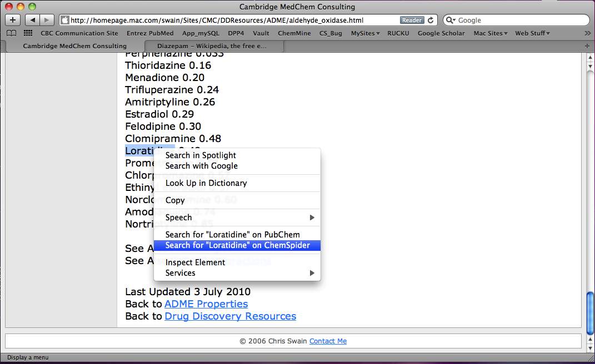
Task: Click the outer scrollbar down arrow at the bottom
Action: 590,348
